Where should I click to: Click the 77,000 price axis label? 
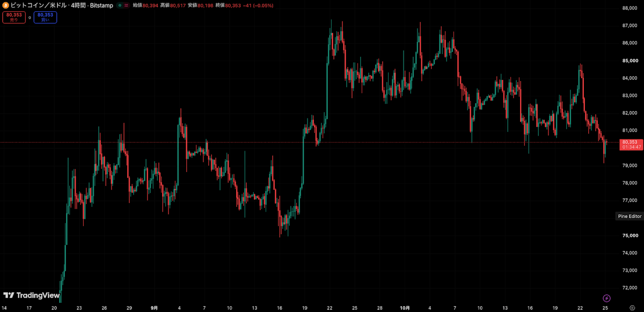(629, 200)
